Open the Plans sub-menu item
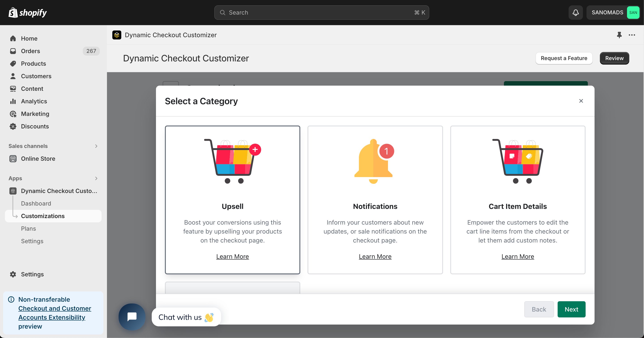The height and width of the screenshot is (338, 644). click(x=28, y=229)
